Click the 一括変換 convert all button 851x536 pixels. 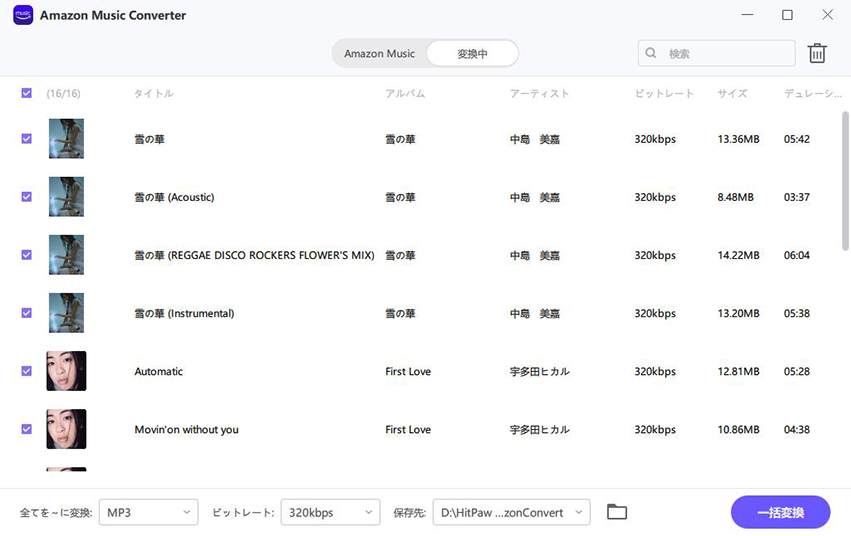780,512
